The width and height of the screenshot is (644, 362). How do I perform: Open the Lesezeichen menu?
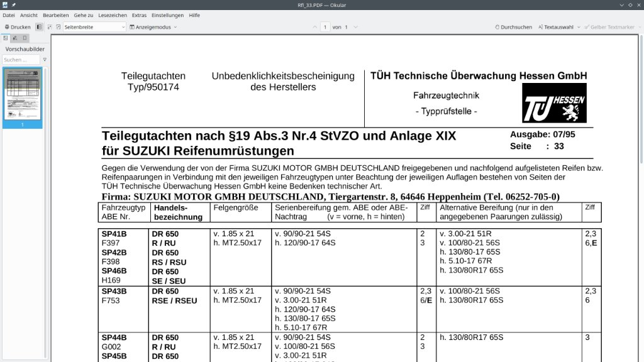tap(113, 15)
